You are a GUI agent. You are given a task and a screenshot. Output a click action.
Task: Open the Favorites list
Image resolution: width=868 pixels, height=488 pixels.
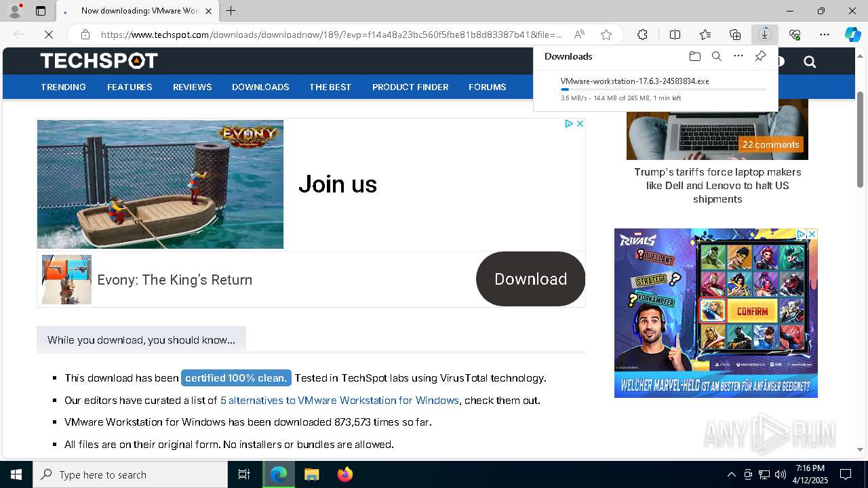705,35
